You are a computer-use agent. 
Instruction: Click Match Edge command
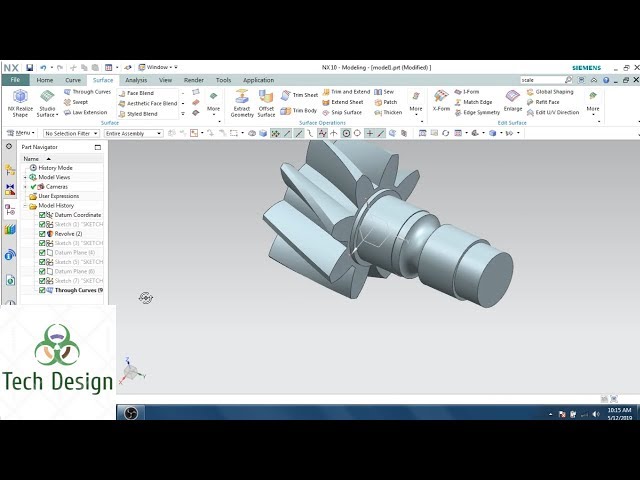click(x=473, y=102)
